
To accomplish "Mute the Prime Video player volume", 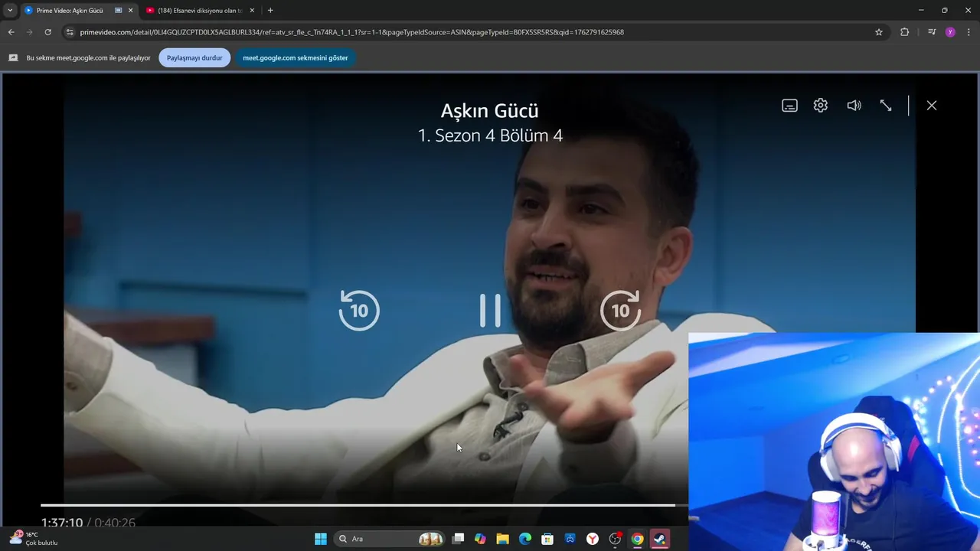I will [x=854, y=106].
